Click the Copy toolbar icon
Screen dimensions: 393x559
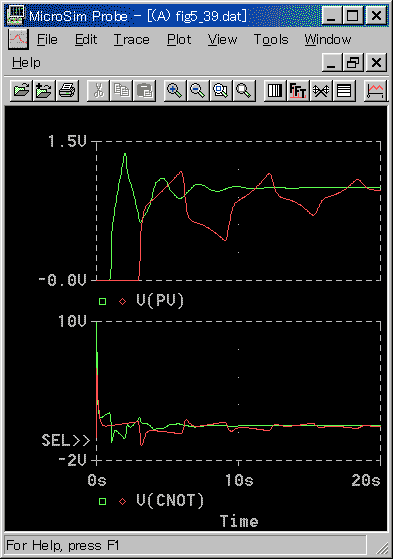(121, 91)
